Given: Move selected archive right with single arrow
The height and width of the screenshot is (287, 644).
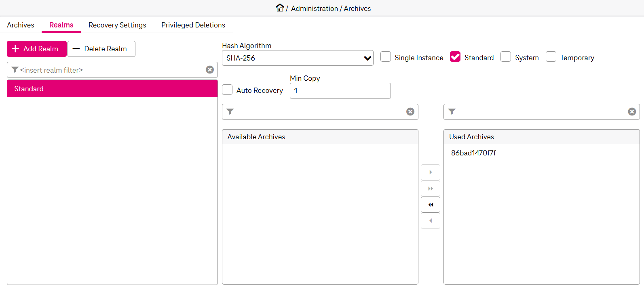Looking at the screenshot, I should [x=431, y=172].
